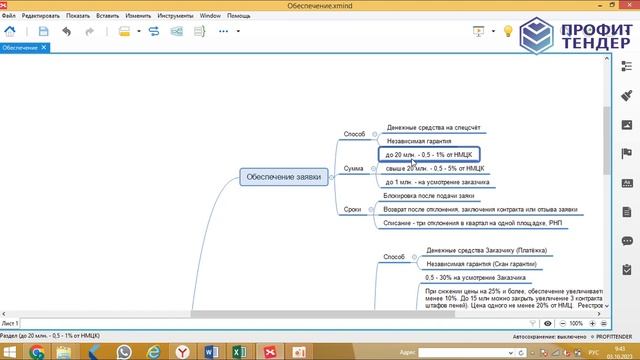Add a relationship with the curved arrows icon

click(x=154, y=31)
